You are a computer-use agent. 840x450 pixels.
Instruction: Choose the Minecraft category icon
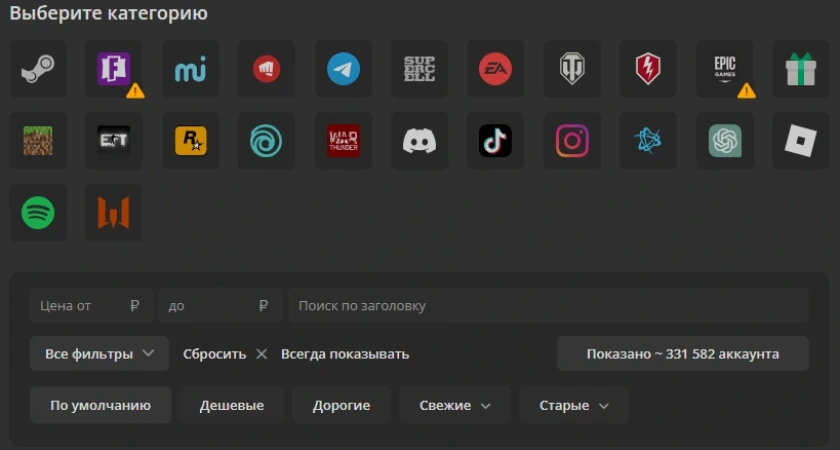click(x=38, y=141)
